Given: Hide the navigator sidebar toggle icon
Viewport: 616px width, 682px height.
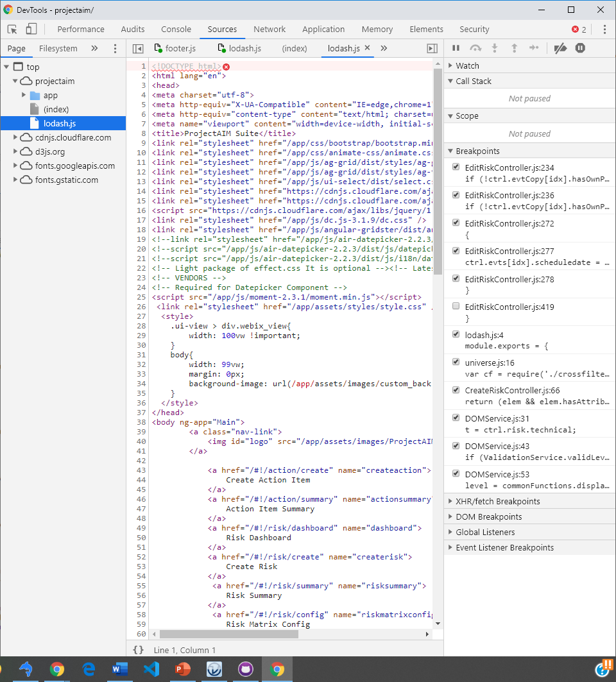Looking at the screenshot, I should coord(138,48).
